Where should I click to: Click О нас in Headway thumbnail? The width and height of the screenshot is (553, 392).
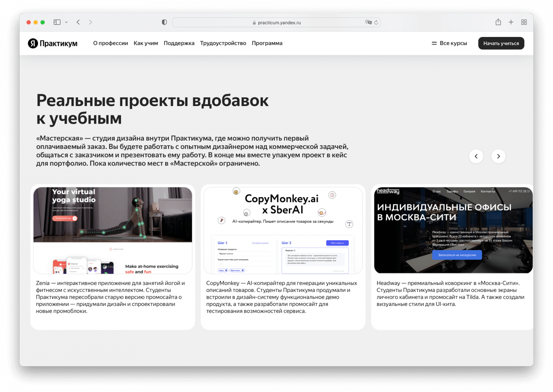tap(437, 191)
